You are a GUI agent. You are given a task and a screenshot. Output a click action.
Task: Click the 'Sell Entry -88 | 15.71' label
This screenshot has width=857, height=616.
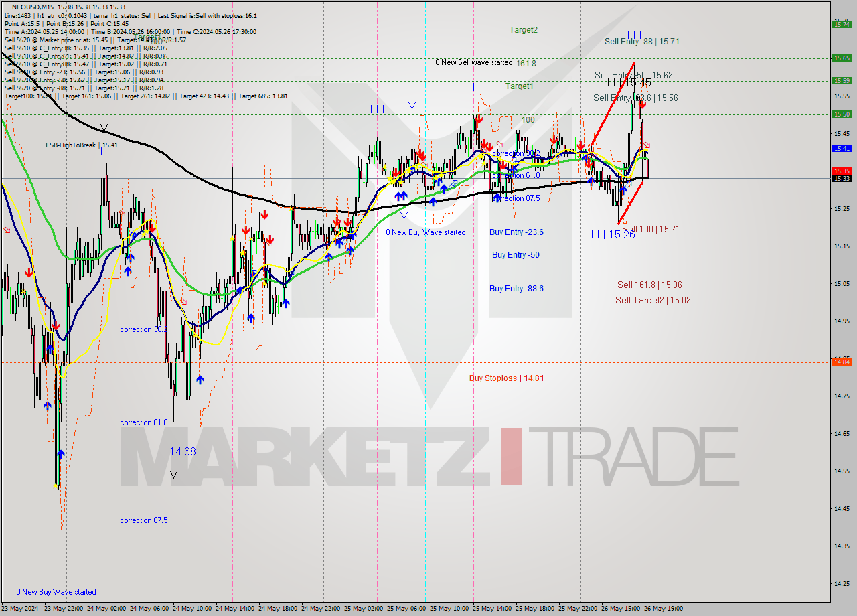coord(642,41)
